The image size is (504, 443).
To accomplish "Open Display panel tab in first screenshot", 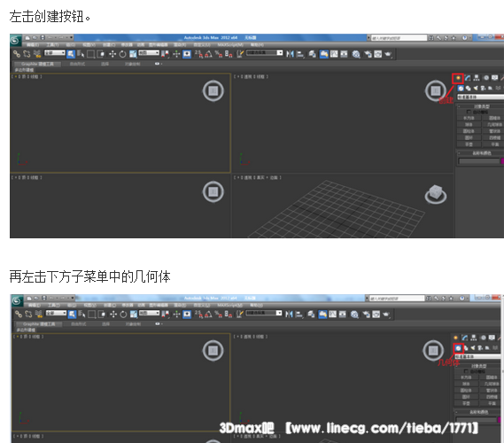I will coord(494,78).
